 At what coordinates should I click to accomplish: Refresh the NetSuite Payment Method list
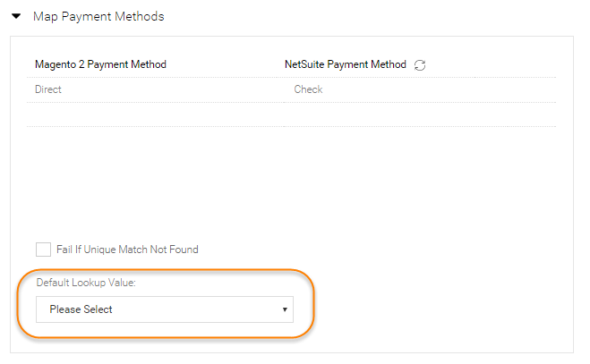420,65
